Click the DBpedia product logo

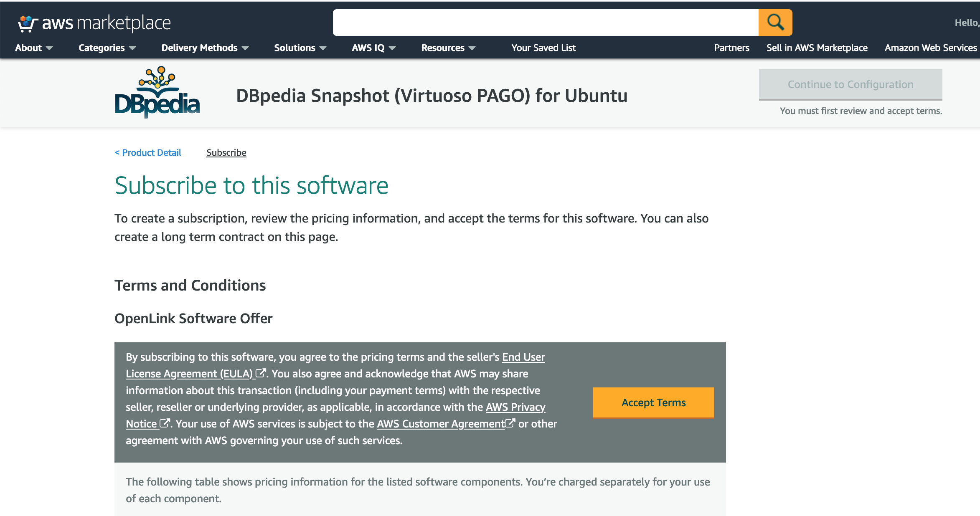pos(157,92)
